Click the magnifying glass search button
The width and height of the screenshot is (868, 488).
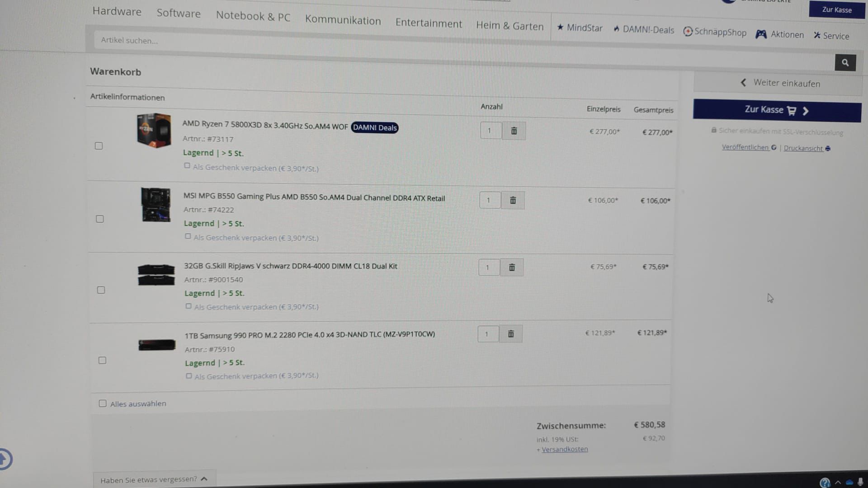845,63
